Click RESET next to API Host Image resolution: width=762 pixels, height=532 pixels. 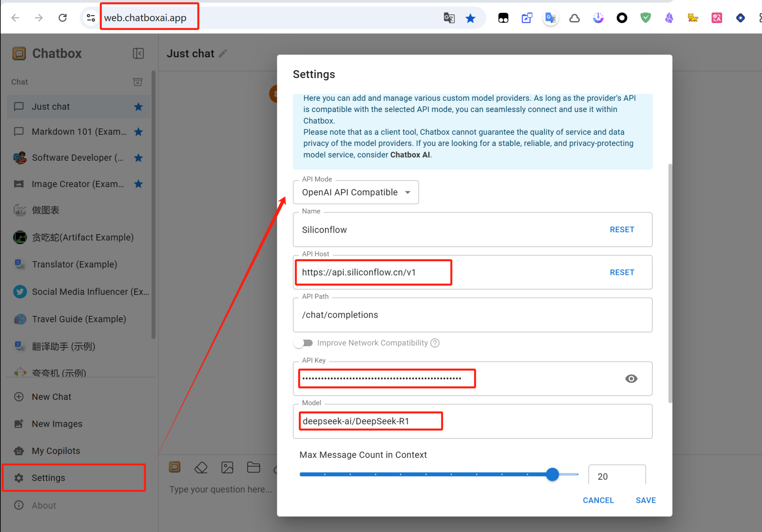(x=622, y=272)
